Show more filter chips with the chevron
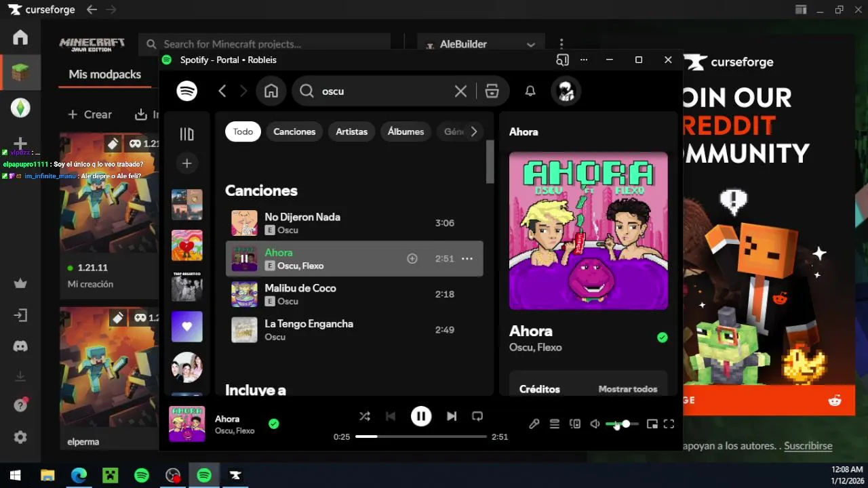Viewport: 868px width, 488px height. click(474, 131)
